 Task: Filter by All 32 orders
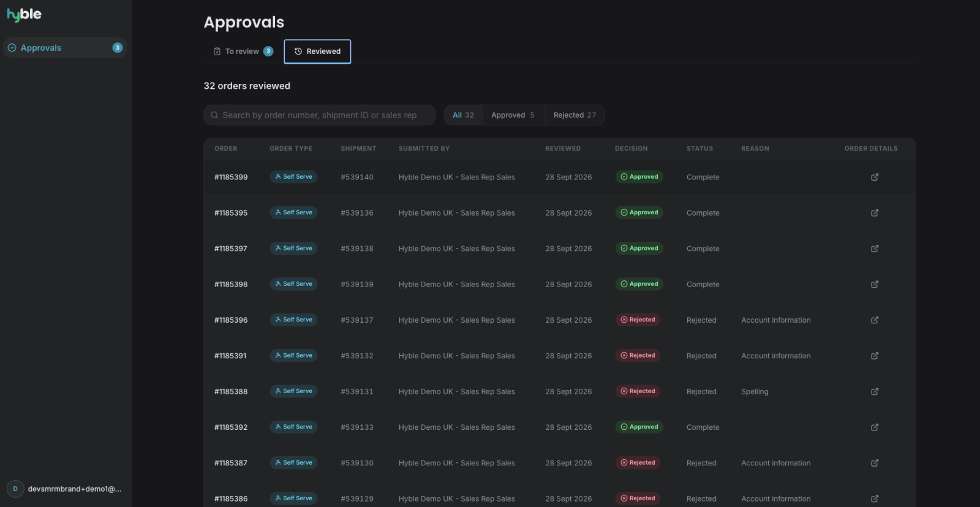tap(463, 115)
